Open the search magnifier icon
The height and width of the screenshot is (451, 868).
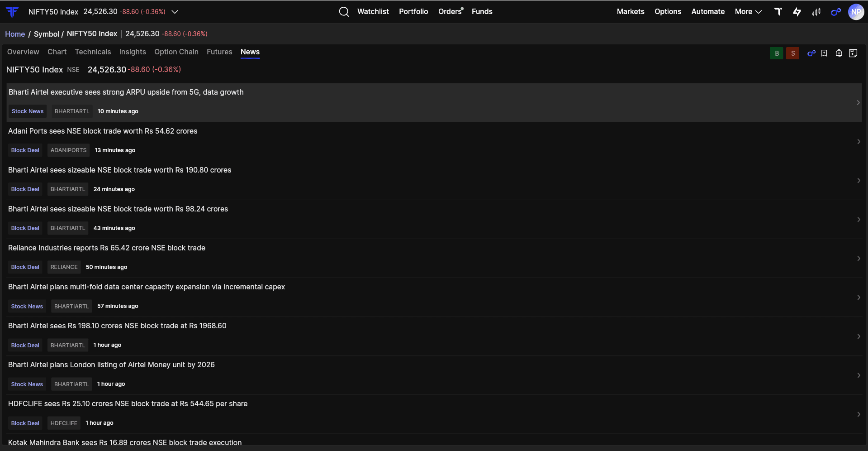click(x=344, y=12)
